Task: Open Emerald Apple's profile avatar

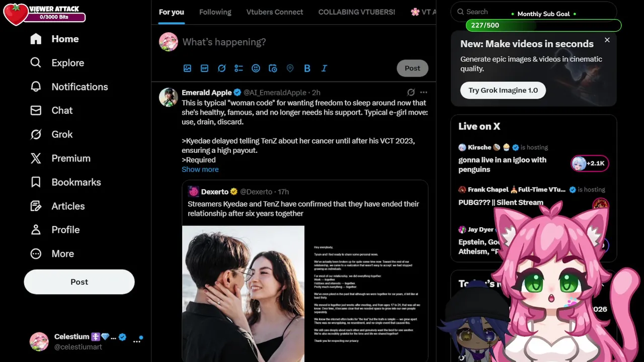Action: [x=169, y=98]
